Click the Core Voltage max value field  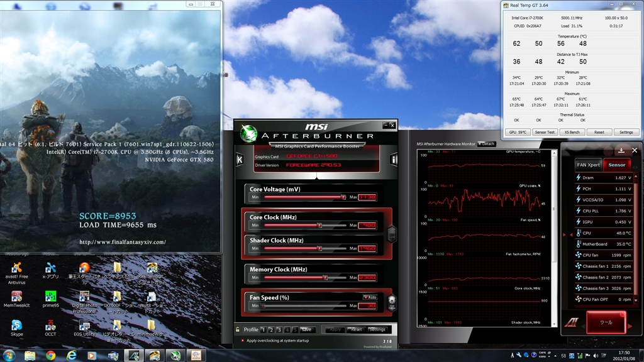tap(367, 197)
